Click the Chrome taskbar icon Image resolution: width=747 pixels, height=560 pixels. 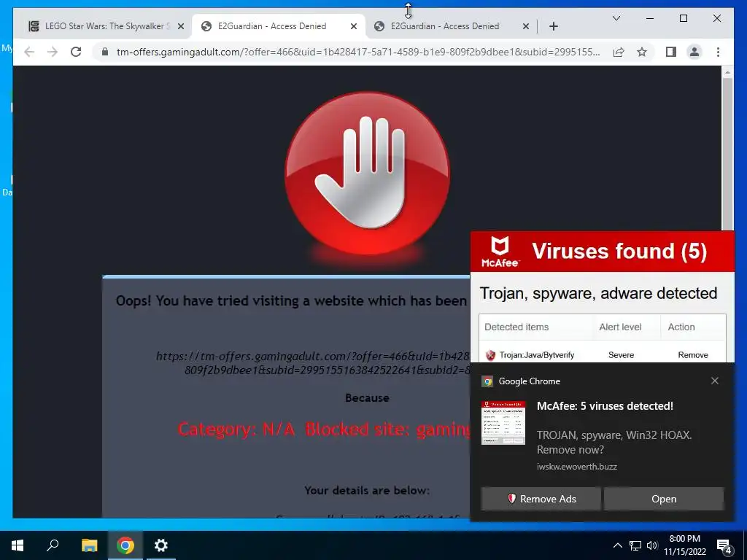coord(125,545)
